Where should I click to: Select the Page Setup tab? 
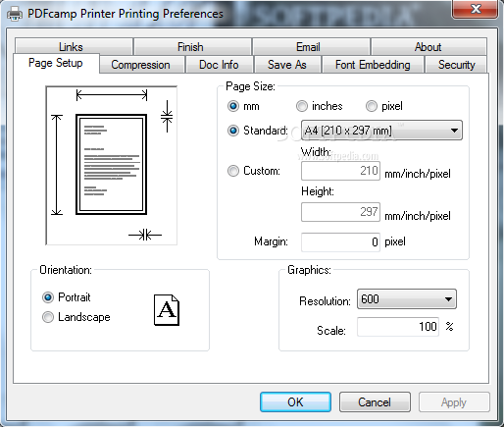(x=56, y=63)
